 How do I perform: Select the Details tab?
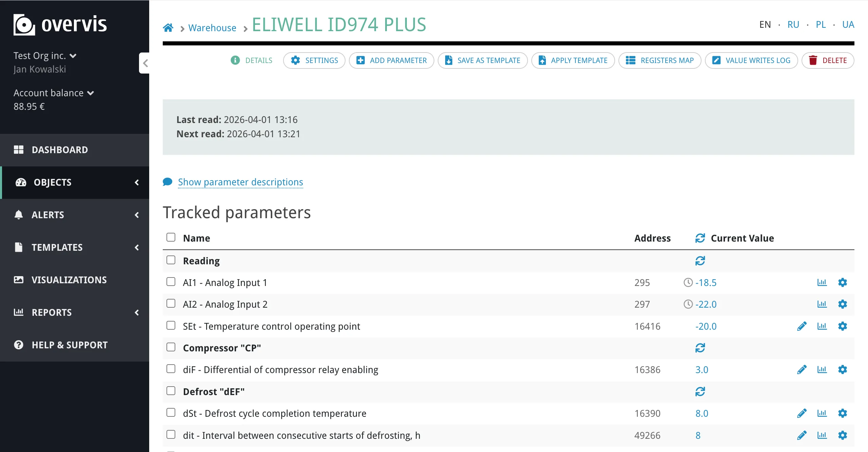coord(252,60)
